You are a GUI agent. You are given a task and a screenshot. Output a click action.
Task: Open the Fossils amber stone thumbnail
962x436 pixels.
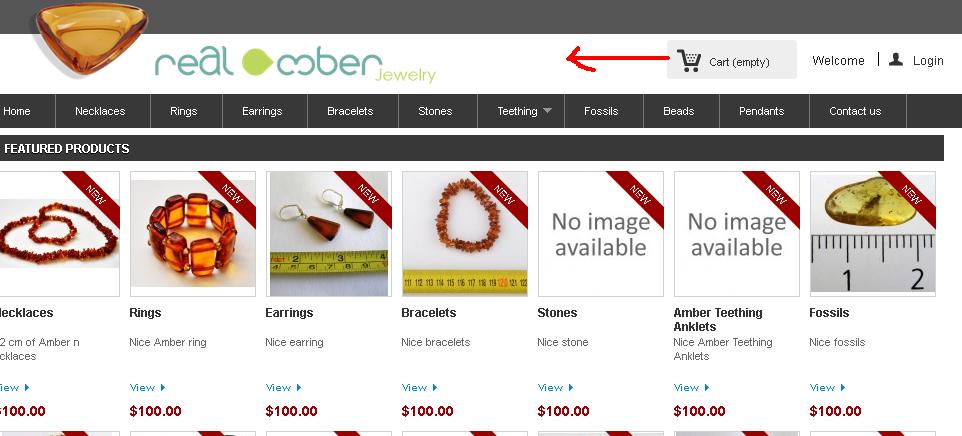tap(872, 234)
